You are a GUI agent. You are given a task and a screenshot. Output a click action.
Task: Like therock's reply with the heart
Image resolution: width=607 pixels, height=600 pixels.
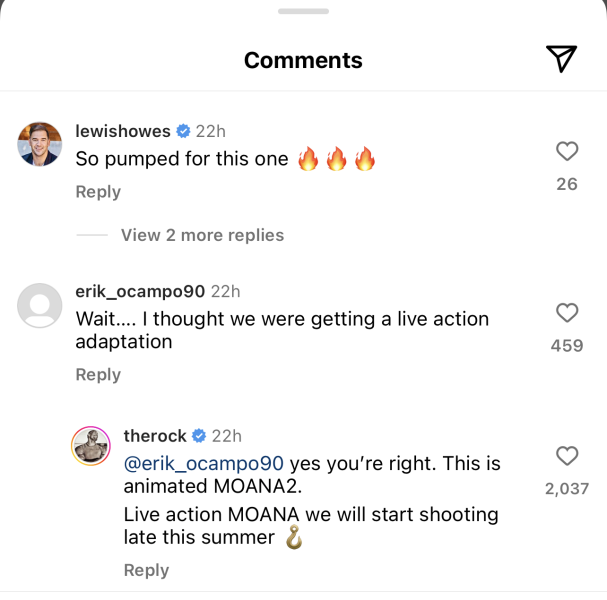click(567, 456)
